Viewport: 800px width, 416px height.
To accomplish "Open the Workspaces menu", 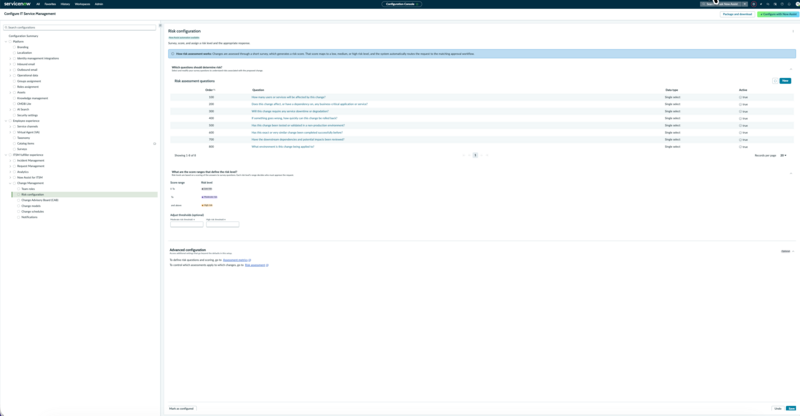I will pyautogui.click(x=82, y=4).
